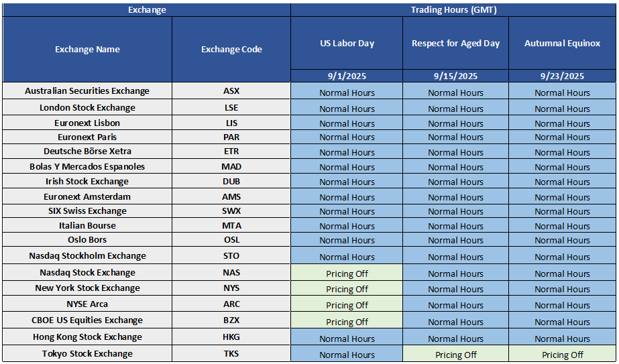Click the HKG exchange code cell

click(231, 337)
